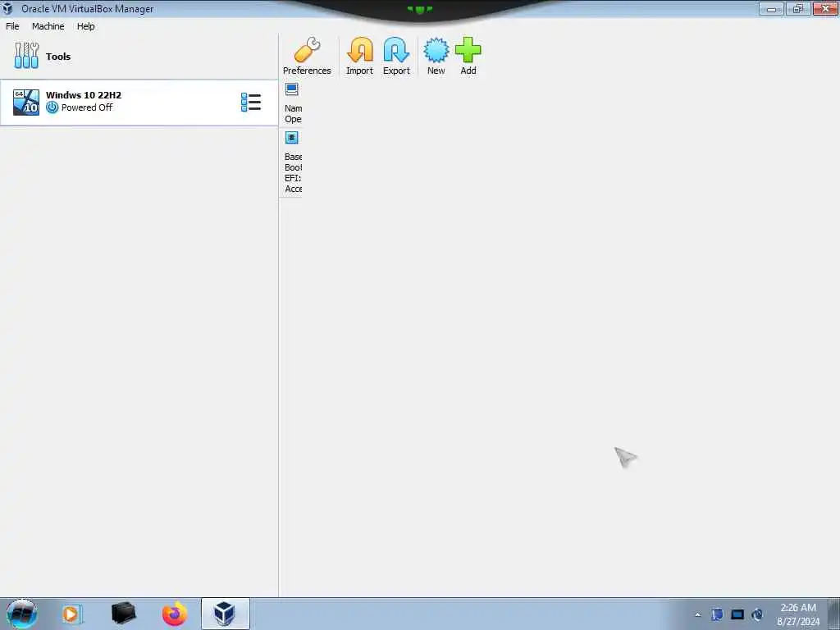Restore down the VirtualBox Manager window
Screen dimensions: 840x630
[798, 8]
